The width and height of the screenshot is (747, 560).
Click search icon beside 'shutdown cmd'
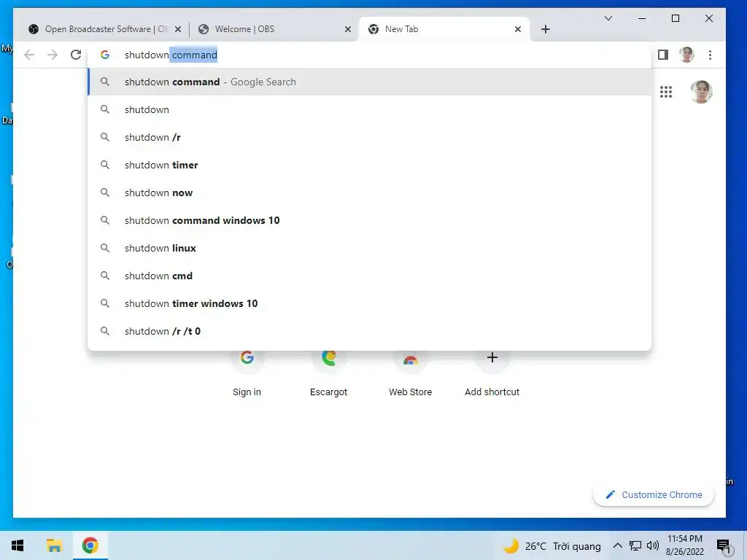point(105,276)
